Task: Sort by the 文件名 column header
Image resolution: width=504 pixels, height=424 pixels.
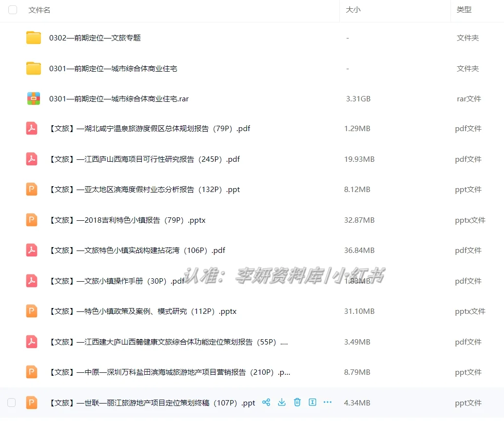Action: pyautogui.click(x=39, y=10)
